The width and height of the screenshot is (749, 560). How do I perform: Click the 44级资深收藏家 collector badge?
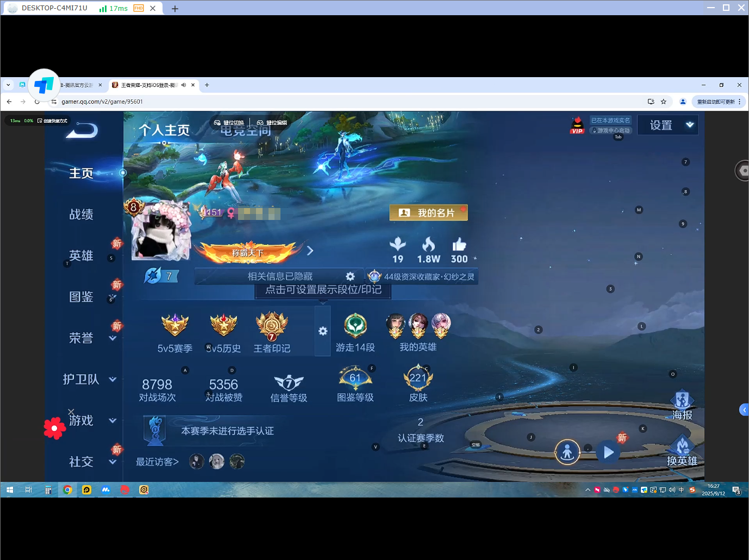coord(421,276)
